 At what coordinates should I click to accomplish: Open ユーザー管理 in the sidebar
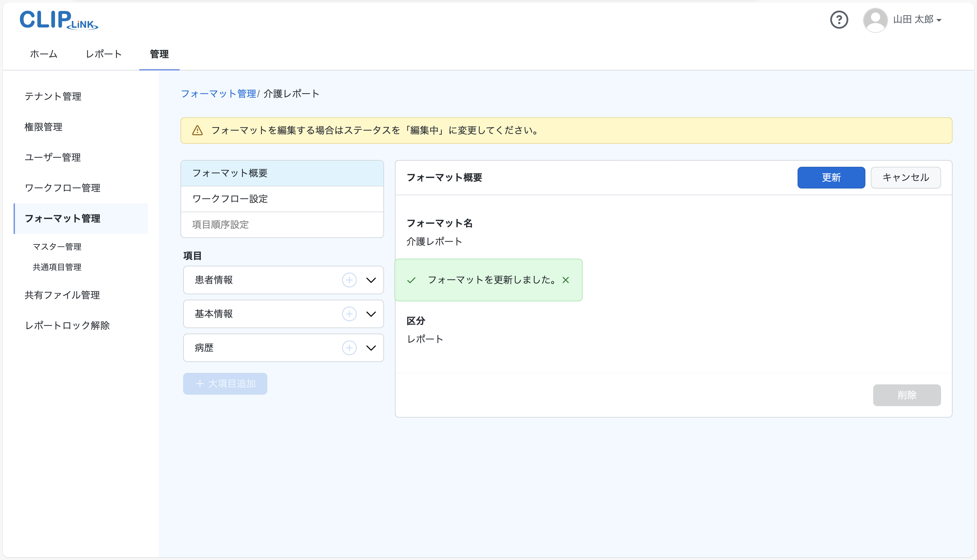[53, 157]
